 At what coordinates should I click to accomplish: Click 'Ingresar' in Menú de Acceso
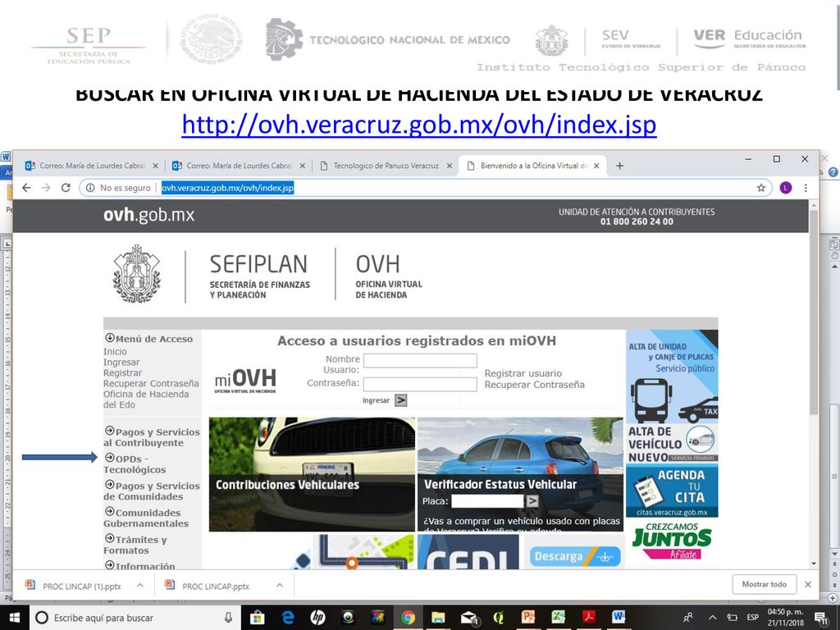121,362
